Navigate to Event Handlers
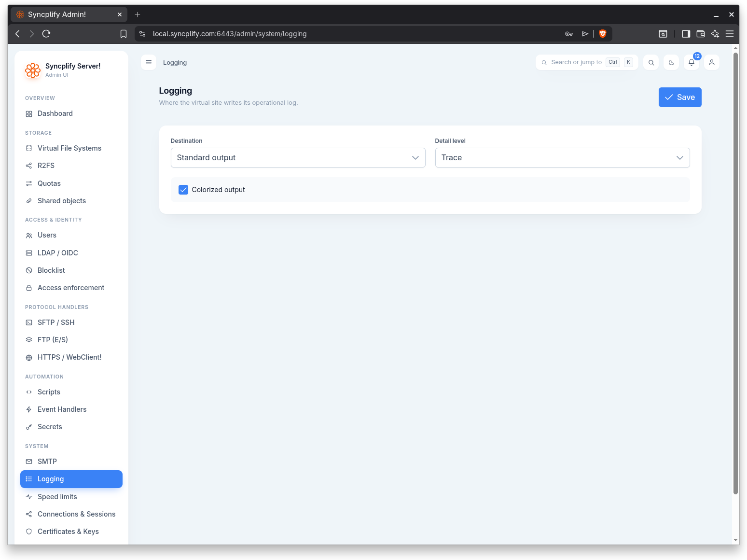 [x=71, y=409]
